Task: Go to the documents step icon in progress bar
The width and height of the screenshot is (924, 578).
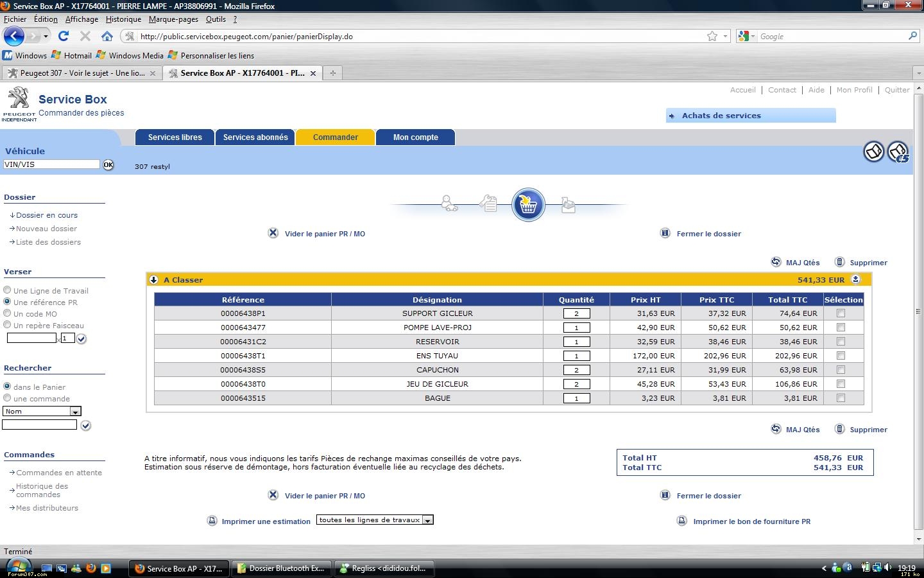Action: pos(488,204)
